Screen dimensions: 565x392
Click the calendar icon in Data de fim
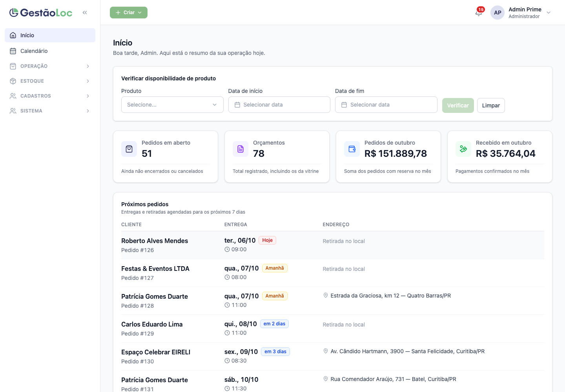tap(344, 105)
